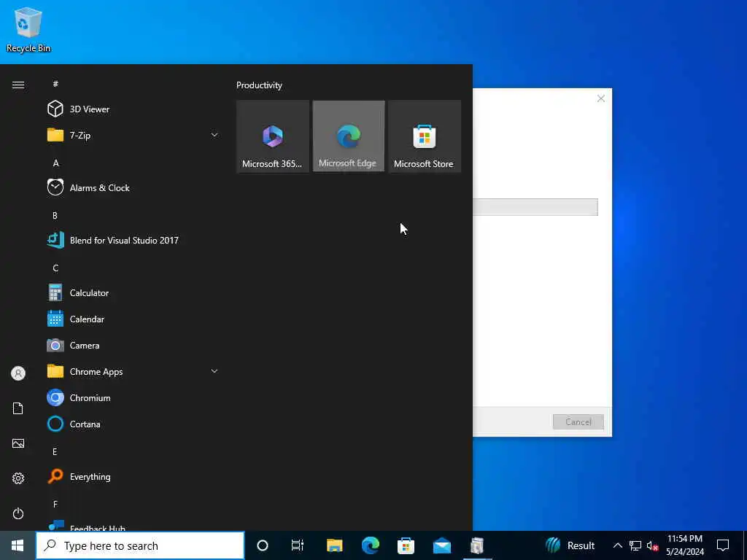Click the E letter group header

tap(55, 451)
